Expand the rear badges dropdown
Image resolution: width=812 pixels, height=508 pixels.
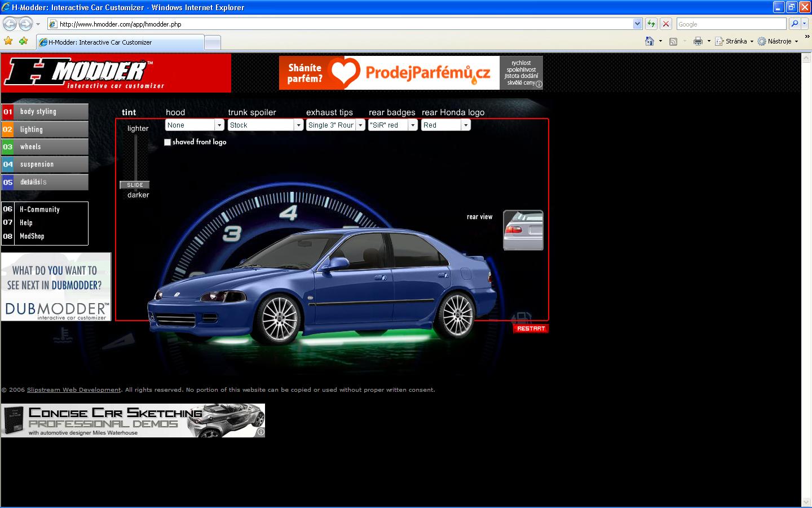(413, 125)
